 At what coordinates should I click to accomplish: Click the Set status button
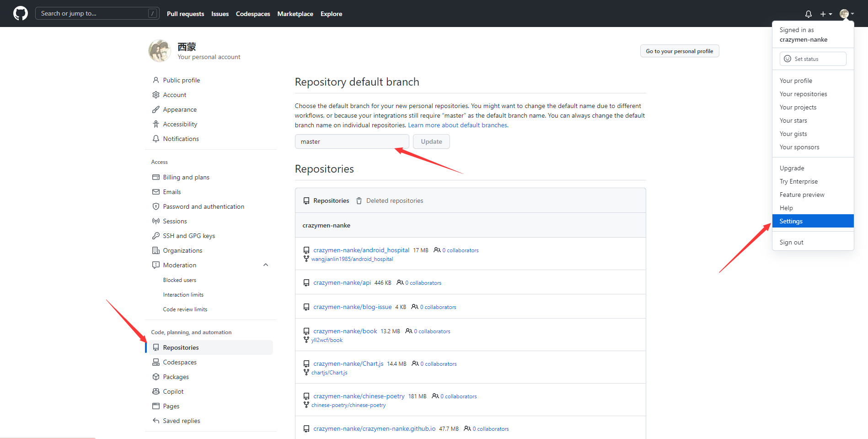[813, 59]
